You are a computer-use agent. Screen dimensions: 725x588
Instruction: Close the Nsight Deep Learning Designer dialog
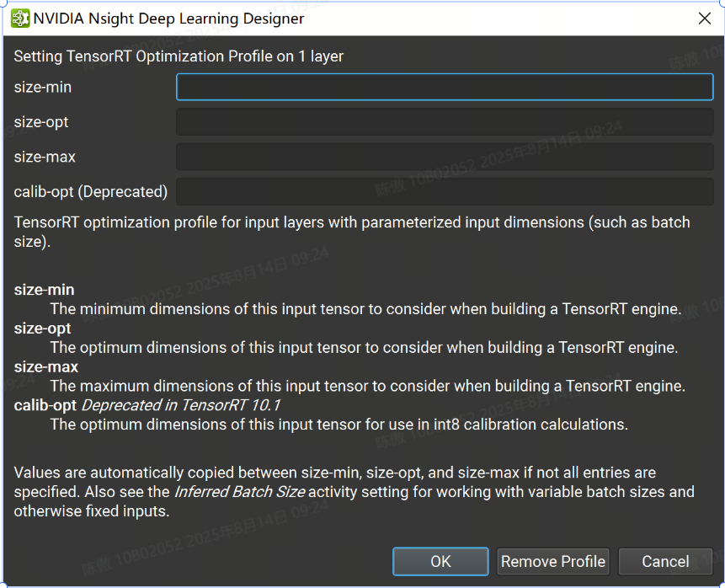705,19
